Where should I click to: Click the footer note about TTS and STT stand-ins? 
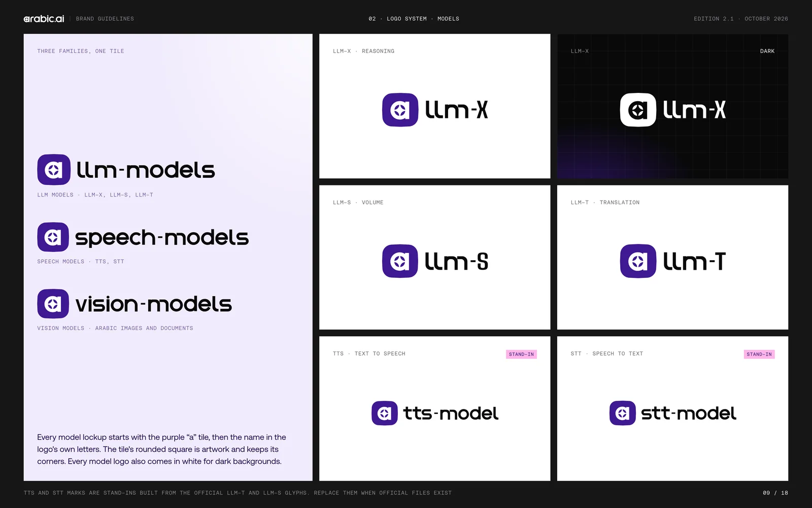point(238,493)
